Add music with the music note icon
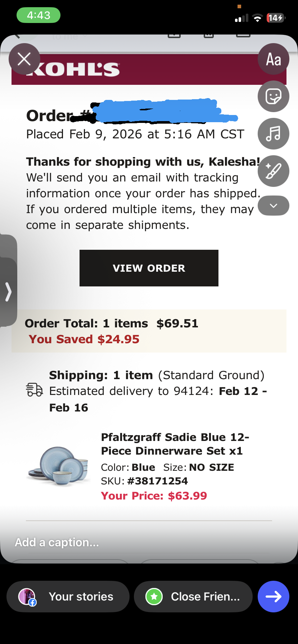Viewport: 298px width, 644px height. point(274,134)
